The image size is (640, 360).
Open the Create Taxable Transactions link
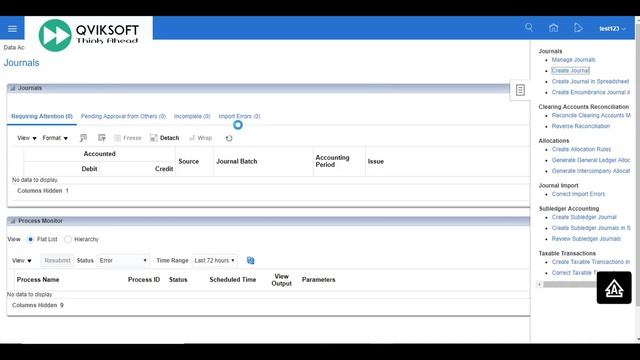pyautogui.click(x=591, y=262)
